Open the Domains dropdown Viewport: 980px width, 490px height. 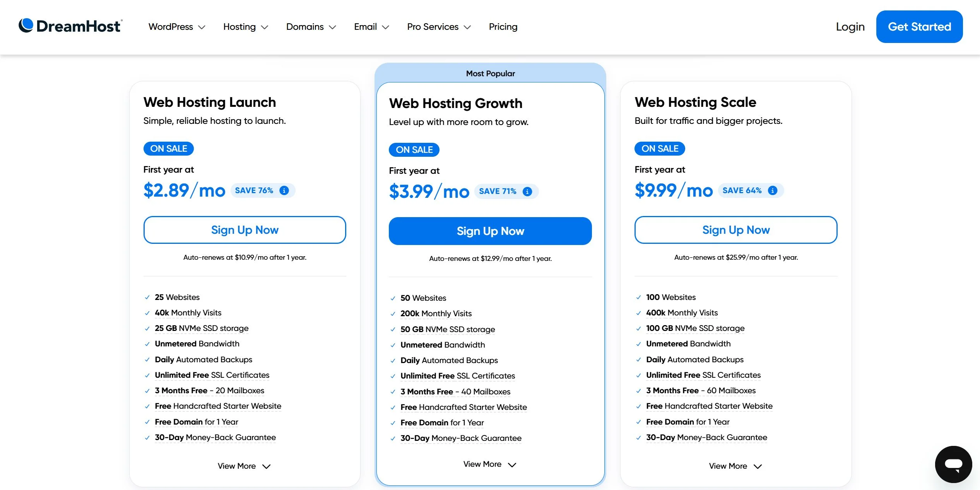(311, 27)
